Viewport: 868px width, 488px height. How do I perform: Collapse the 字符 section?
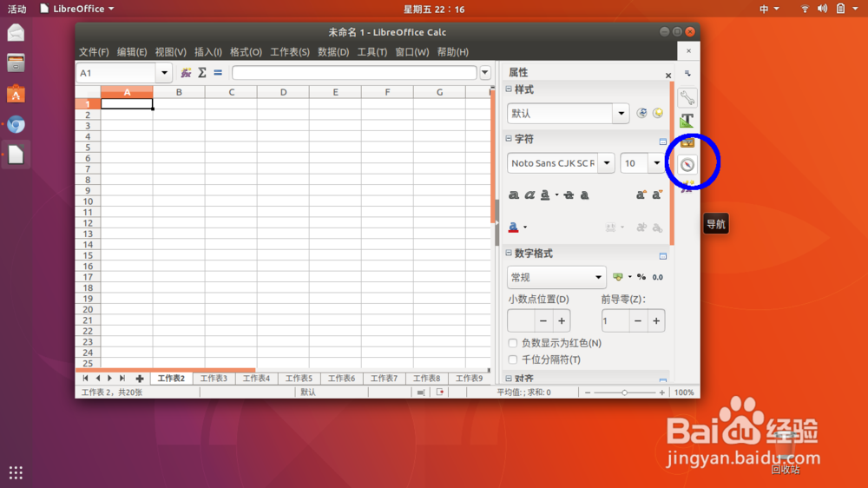coord(509,139)
